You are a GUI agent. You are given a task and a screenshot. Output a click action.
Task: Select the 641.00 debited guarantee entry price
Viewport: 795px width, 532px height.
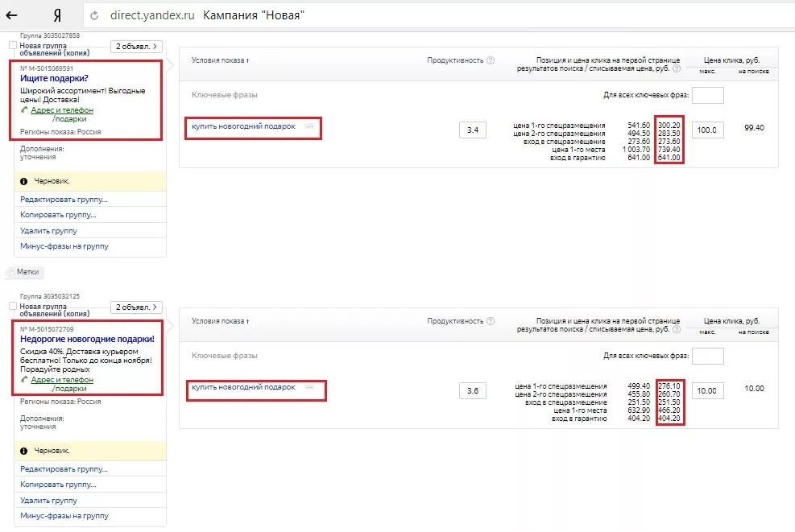coord(669,158)
